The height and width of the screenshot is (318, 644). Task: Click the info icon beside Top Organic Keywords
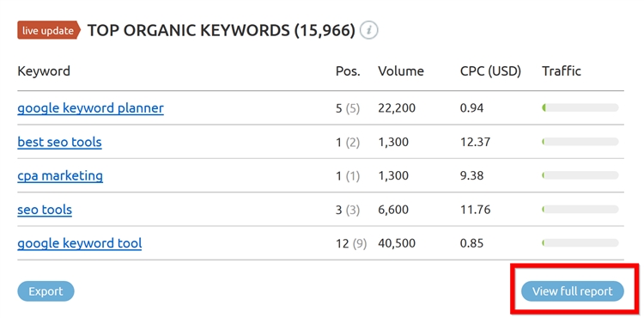[369, 30]
